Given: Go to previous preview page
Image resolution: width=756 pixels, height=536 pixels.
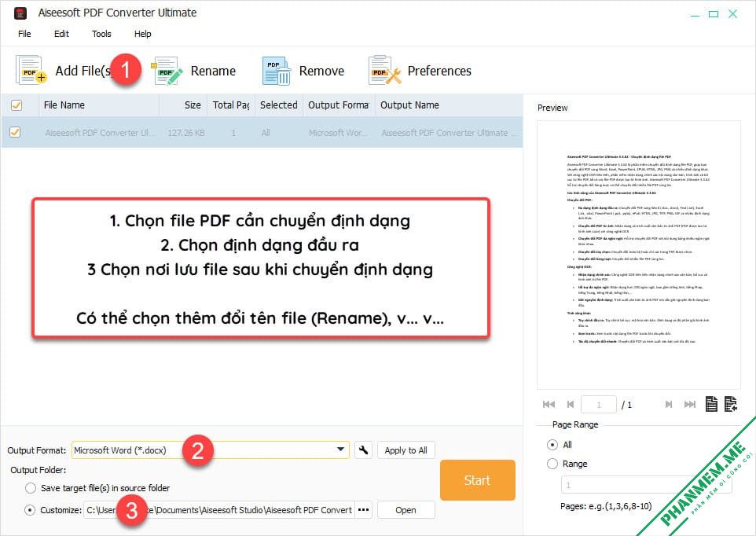Looking at the screenshot, I should pyautogui.click(x=571, y=405).
